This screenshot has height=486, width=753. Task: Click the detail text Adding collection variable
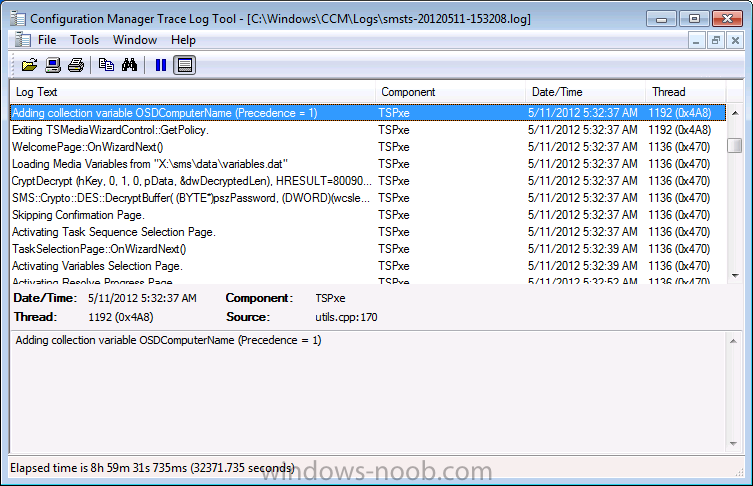168,340
